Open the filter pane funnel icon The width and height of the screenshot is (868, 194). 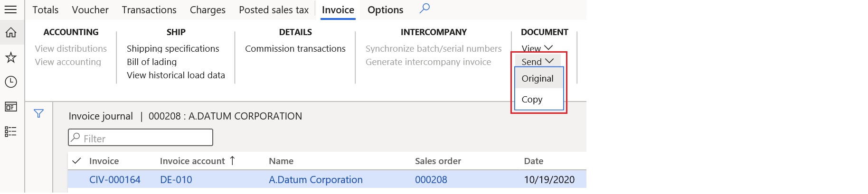[x=39, y=113]
